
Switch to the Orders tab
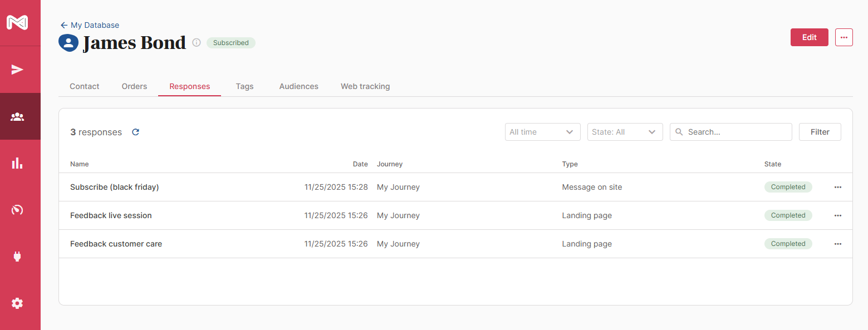point(134,86)
